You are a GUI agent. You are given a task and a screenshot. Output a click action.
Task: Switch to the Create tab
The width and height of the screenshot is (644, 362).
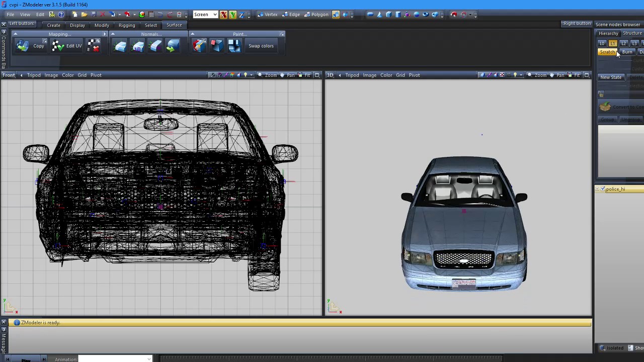pos(53,25)
